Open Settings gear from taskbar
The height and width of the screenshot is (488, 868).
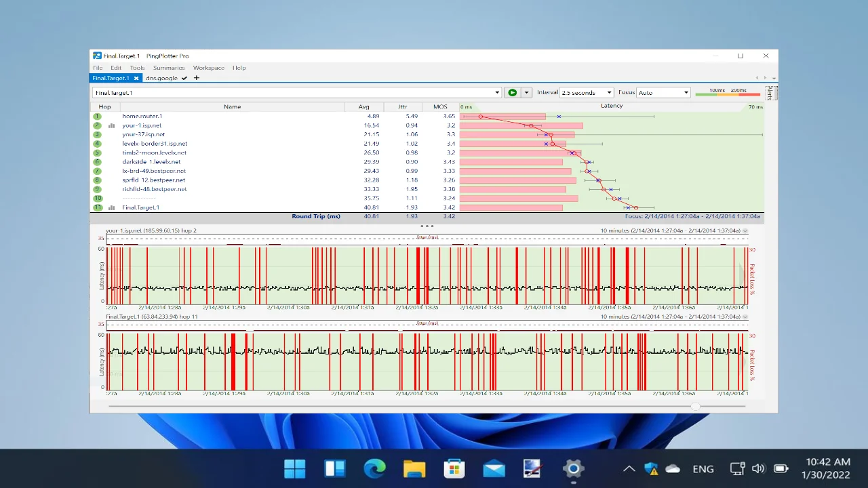click(574, 468)
